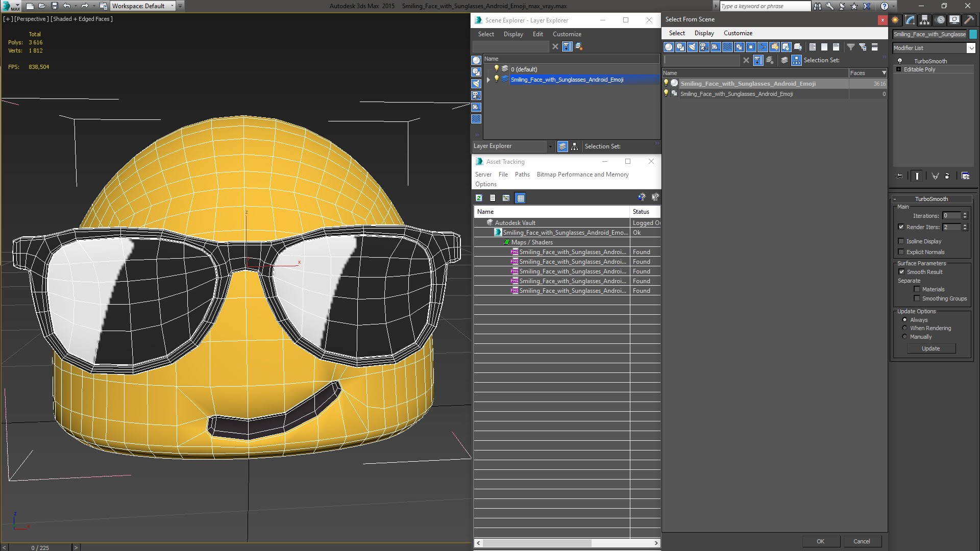Click Sort by Hierarchy icon in Select From Scene
This screenshot has height=551, width=980.
click(797, 60)
